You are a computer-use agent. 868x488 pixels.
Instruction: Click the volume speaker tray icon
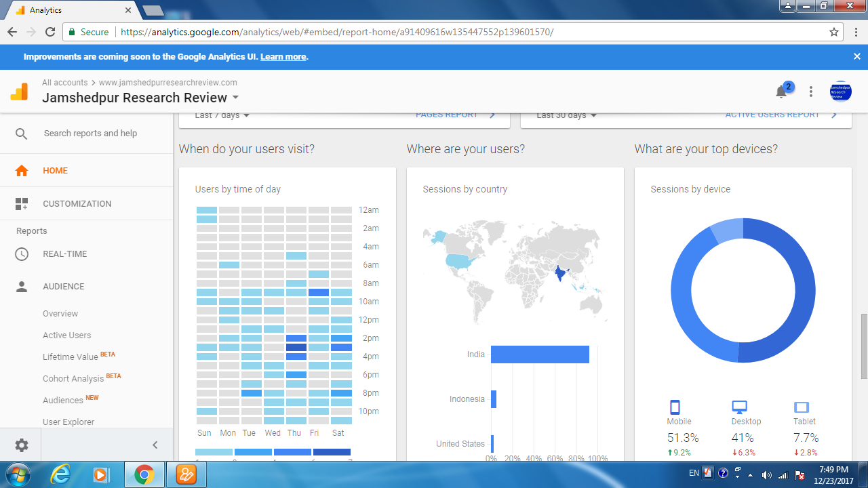click(767, 474)
